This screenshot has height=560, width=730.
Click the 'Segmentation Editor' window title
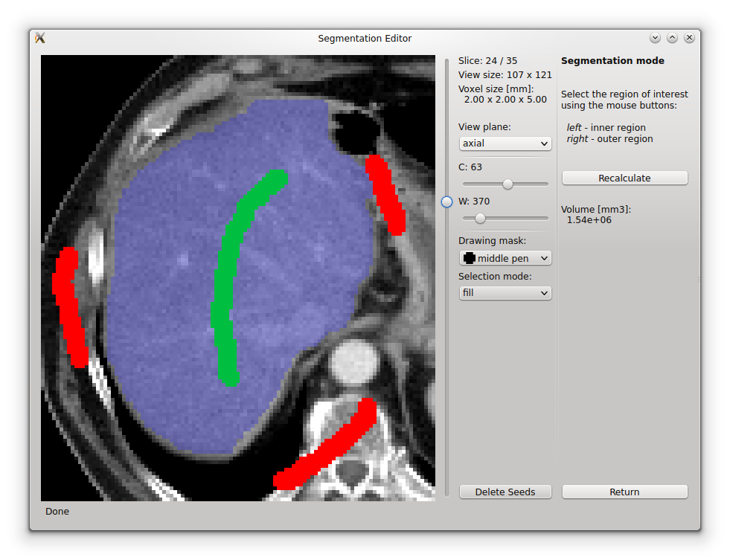click(x=365, y=38)
